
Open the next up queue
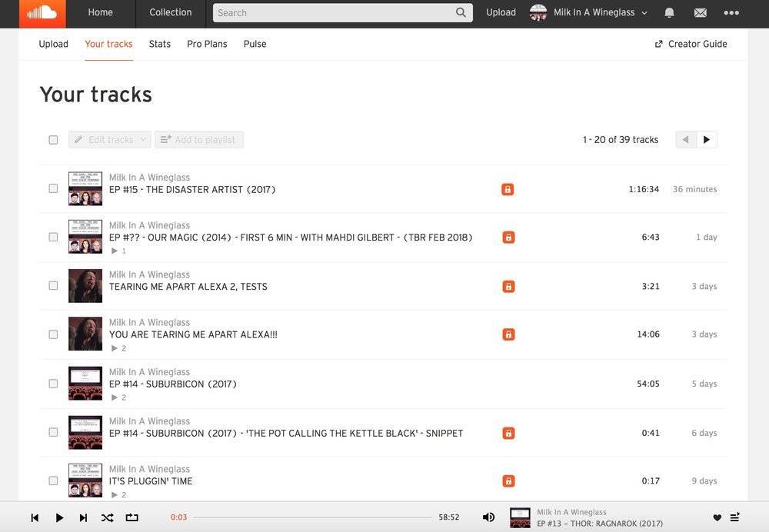735,517
